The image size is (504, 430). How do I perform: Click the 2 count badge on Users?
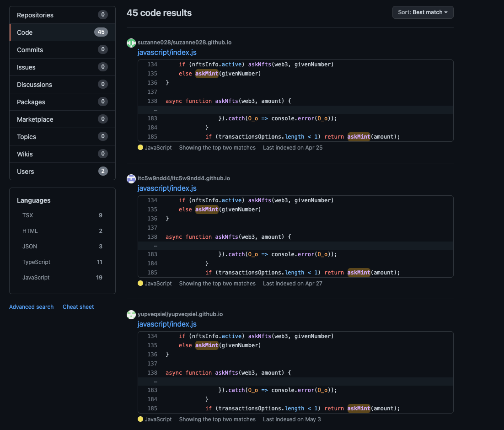click(103, 171)
